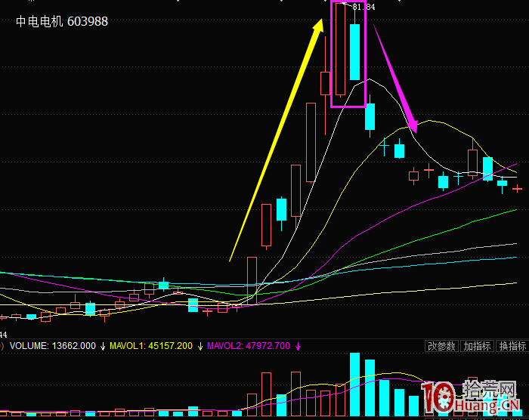
Task: Click the tall cyan candle inside magenta box
Action: [x=354, y=51]
